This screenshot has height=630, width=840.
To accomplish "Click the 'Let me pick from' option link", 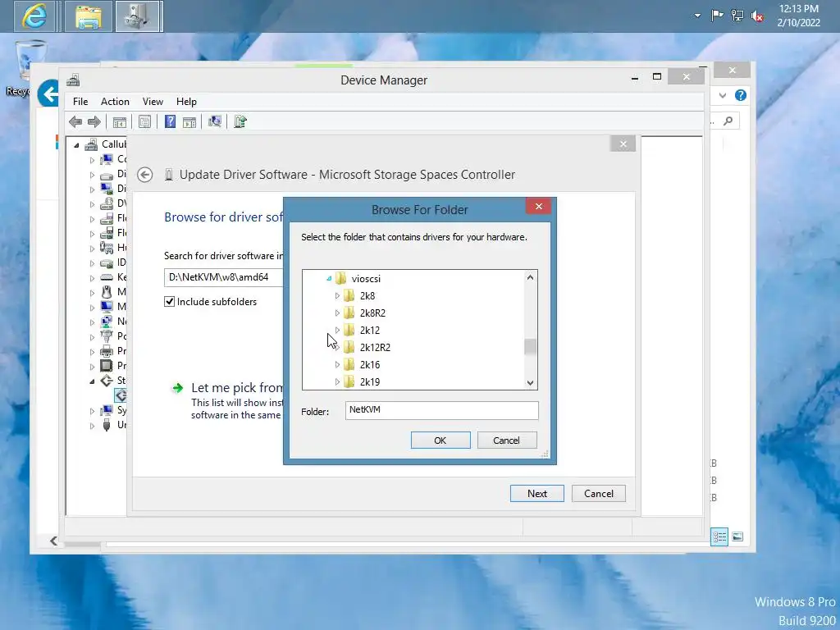I will [237, 388].
